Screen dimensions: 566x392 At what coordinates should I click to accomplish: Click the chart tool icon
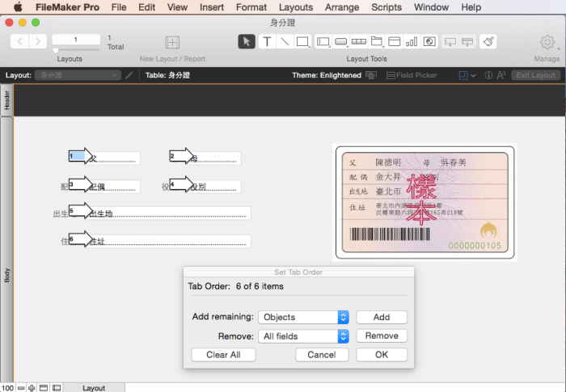coord(412,41)
